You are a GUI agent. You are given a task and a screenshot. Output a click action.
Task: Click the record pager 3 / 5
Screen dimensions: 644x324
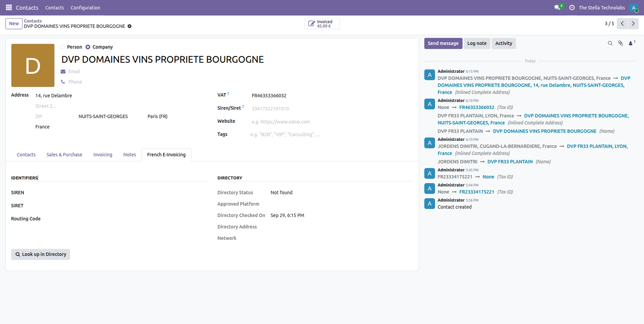pyautogui.click(x=609, y=24)
